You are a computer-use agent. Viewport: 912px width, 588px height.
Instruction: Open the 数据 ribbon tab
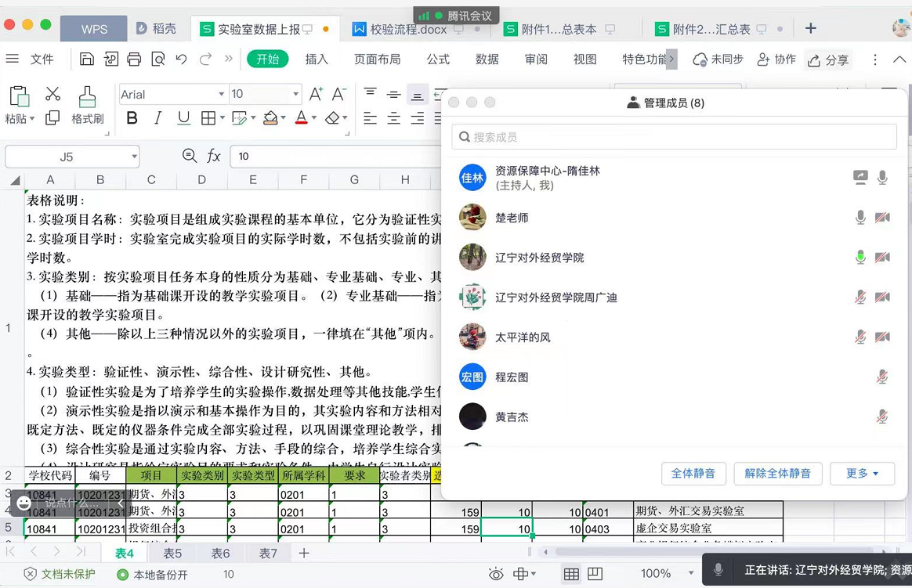[487, 60]
